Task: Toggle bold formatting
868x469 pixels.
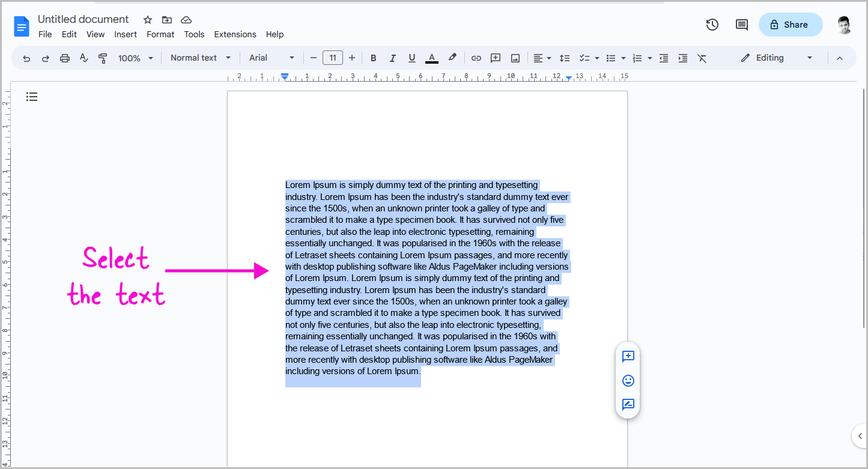Action: (373, 58)
